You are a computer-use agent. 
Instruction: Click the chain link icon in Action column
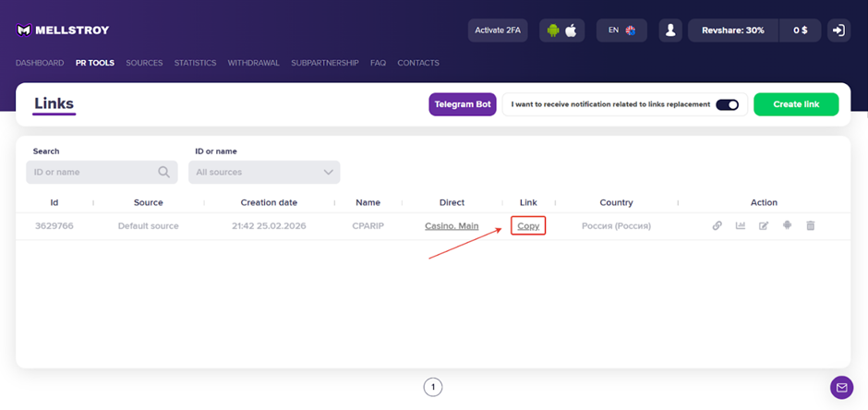[x=717, y=225]
